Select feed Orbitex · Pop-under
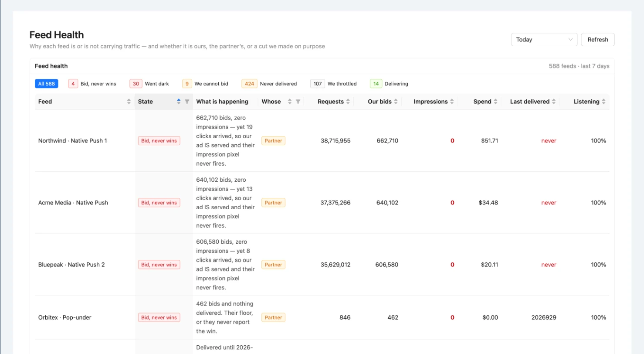This screenshot has height=354, width=644. (65, 318)
